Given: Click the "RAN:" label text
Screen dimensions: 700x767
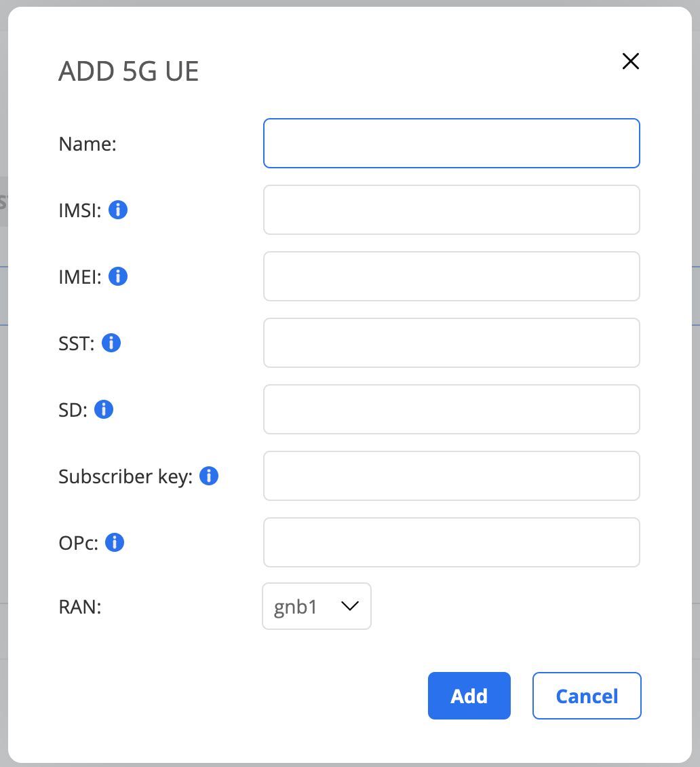Looking at the screenshot, I should pos(80,607).
